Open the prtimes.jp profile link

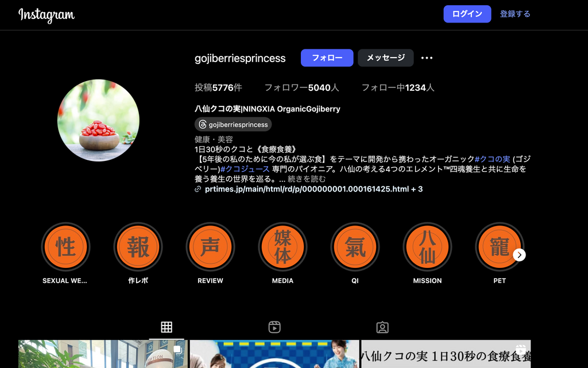click(x=314, y=189)
